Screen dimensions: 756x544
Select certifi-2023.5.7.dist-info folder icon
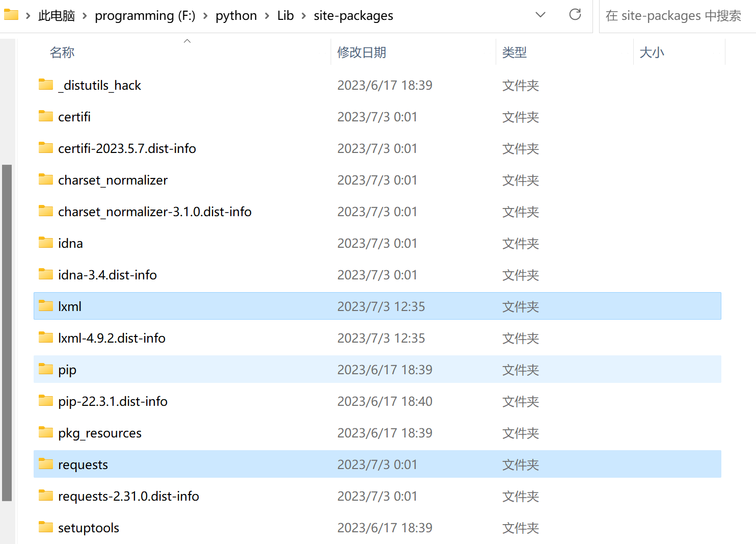pos(46,148)
